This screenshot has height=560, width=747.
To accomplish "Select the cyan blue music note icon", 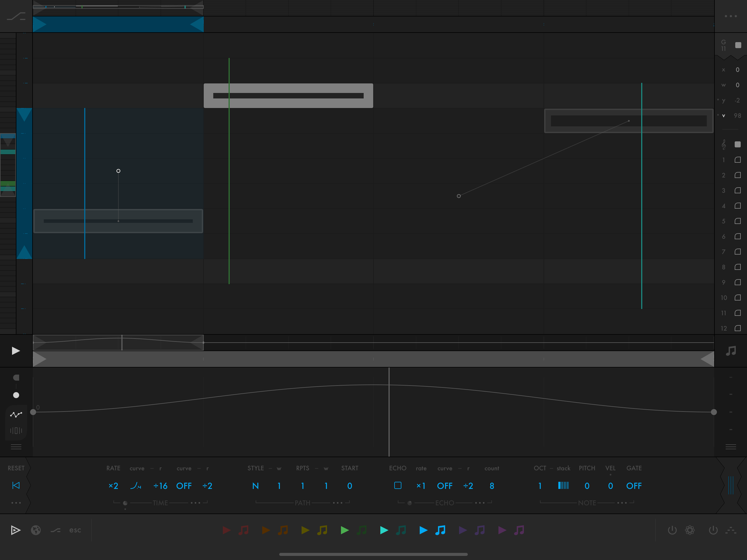I will point(440,530).
